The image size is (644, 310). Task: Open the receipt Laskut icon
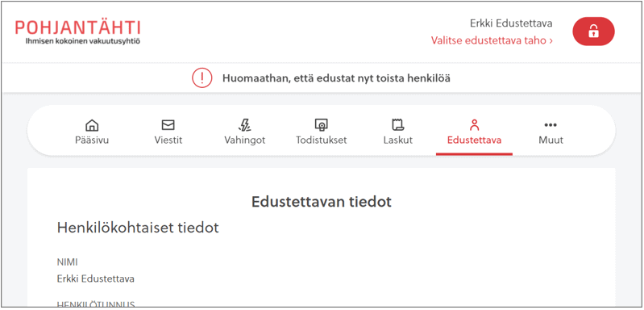[x=398, y=125]
